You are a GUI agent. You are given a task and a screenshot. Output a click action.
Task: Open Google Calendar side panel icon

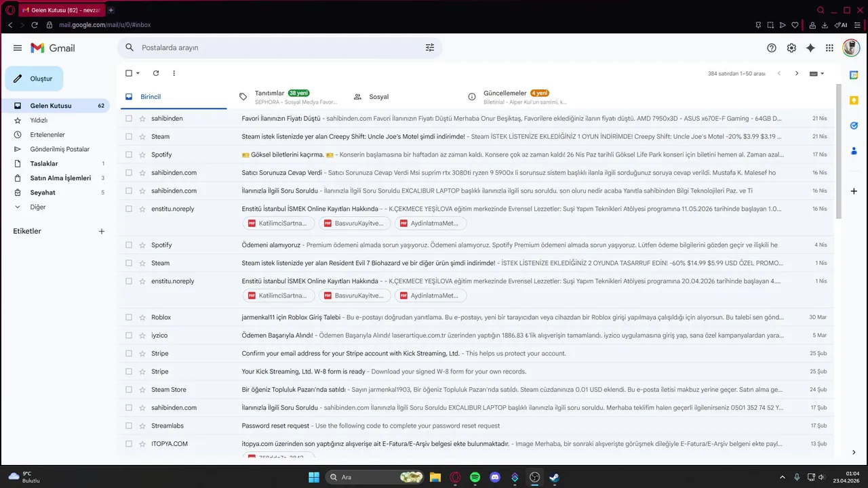click(x=854, y=75)
